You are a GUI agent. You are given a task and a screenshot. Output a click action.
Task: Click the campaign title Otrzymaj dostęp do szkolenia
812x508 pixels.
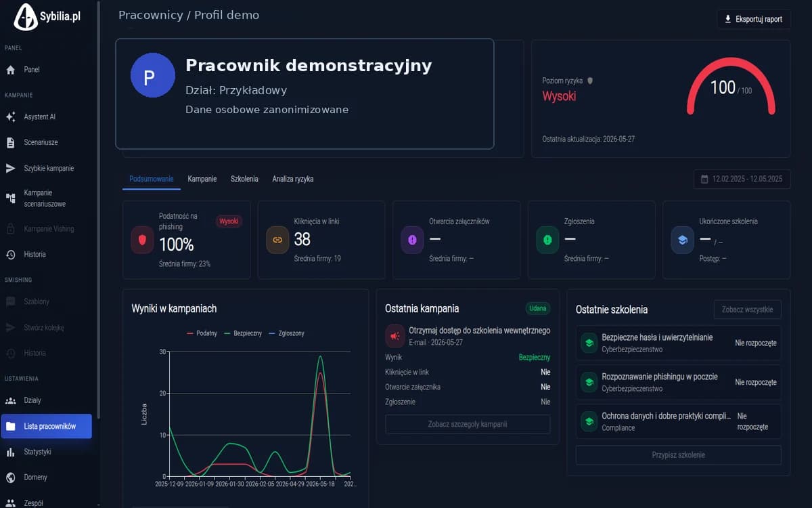(479, 331)
